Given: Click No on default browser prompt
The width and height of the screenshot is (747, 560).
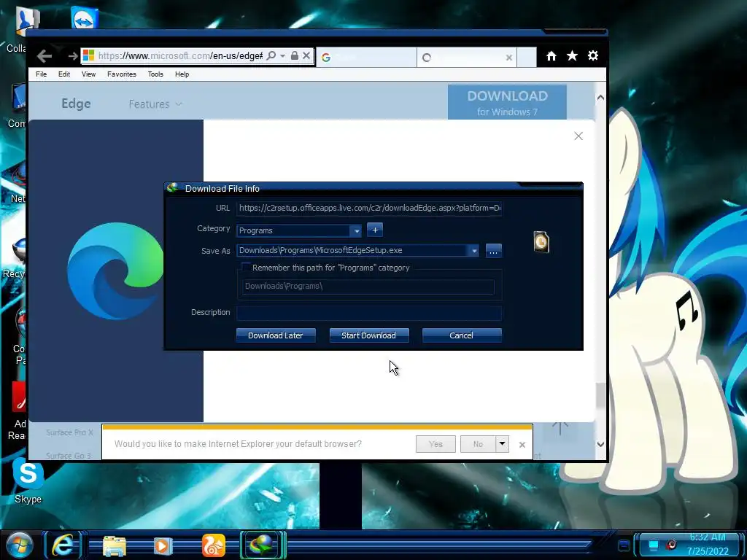Looking at the screenshot, I should tap(478, 444).
